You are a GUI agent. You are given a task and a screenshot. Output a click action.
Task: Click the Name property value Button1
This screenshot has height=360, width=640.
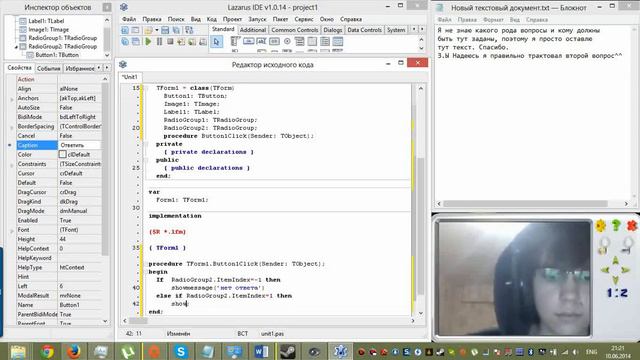[x=80, y=305]
